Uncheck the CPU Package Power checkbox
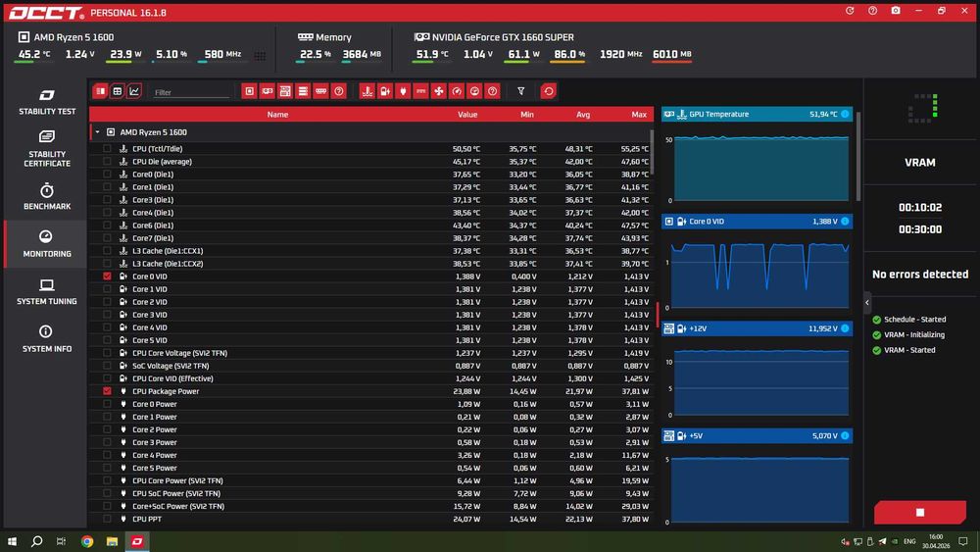The height and width of the screenshot is (552, 980). pos(107,391)
